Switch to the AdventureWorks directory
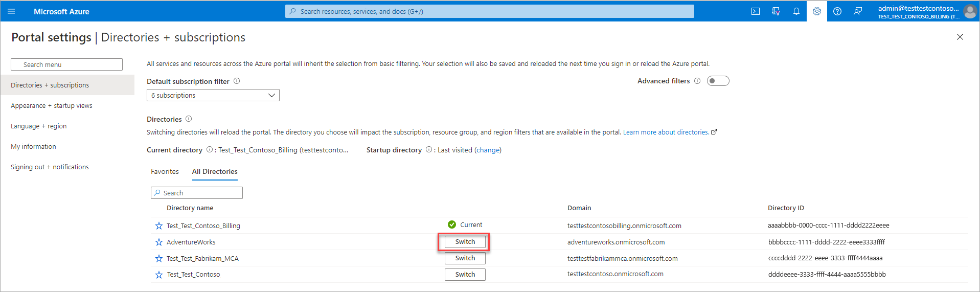This screenshot has height=292, width=980. [x=465, y=242]
